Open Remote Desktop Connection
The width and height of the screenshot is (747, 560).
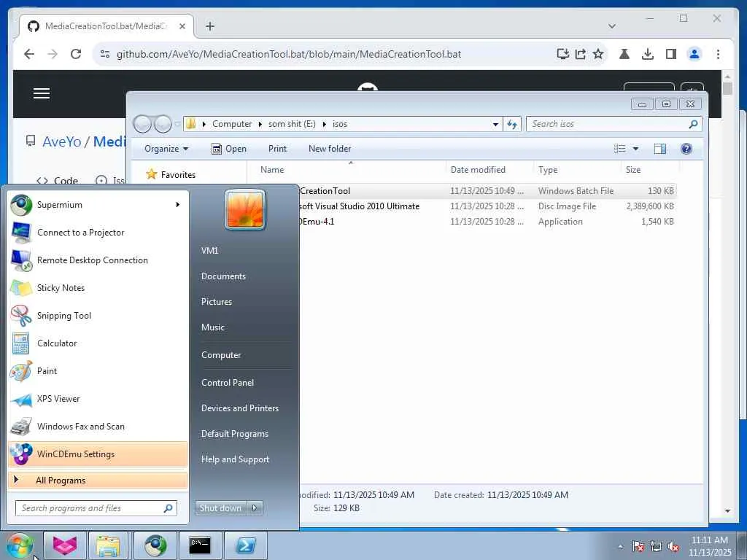(x=98, y=260)
